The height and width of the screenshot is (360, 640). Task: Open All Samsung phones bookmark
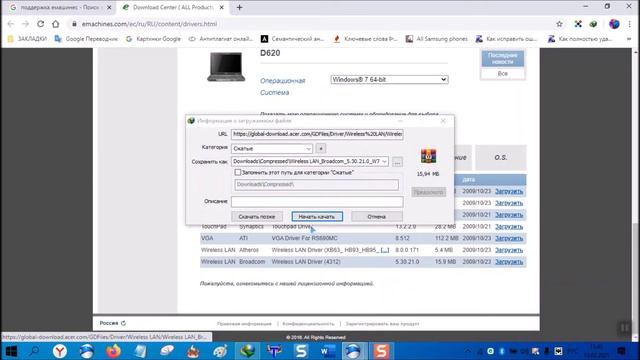click(x=437, y=39)
